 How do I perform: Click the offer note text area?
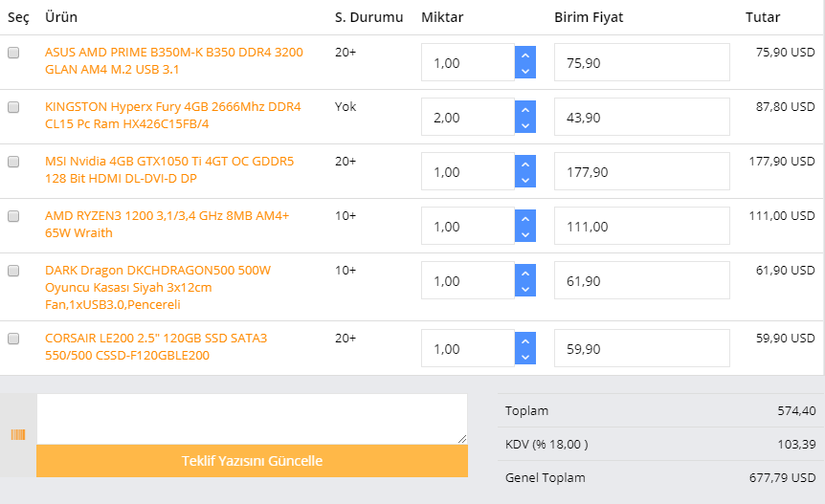[252, 419]
